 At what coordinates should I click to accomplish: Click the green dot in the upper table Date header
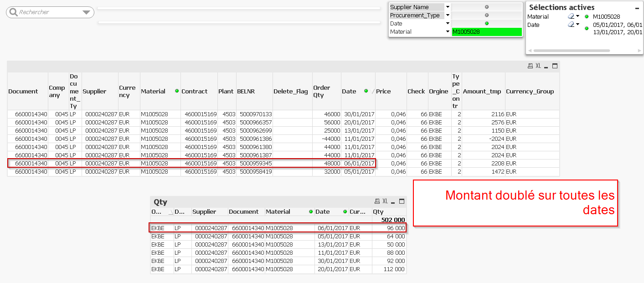(366, 91)
